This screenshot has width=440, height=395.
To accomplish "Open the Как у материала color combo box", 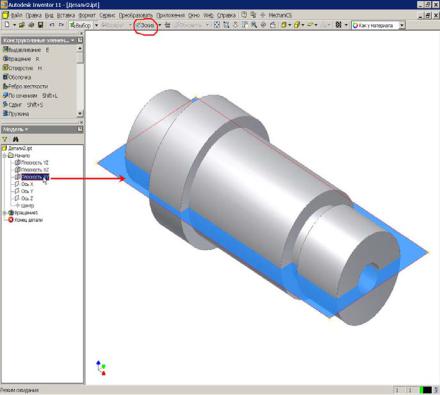I will [378, 25].
